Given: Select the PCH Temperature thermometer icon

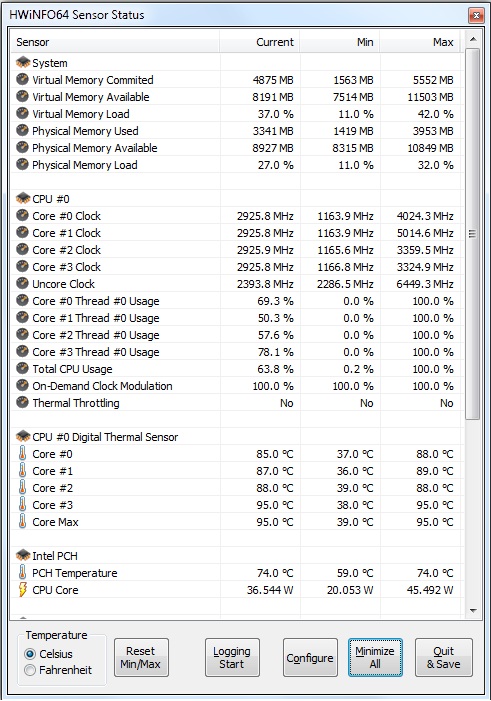Looking at the screenshot, I should [22, 573].
